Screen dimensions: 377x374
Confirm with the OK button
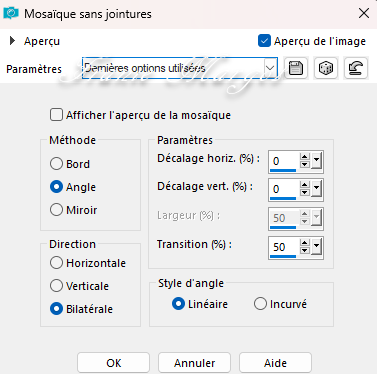tap(114, 363)
